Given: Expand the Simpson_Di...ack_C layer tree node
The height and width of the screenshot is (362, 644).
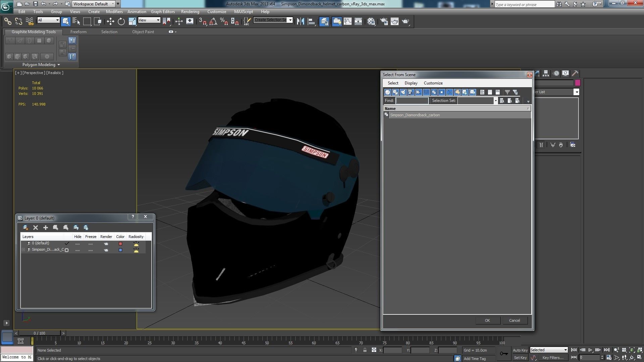Looking at the screenshot, I should pos(23,250).
